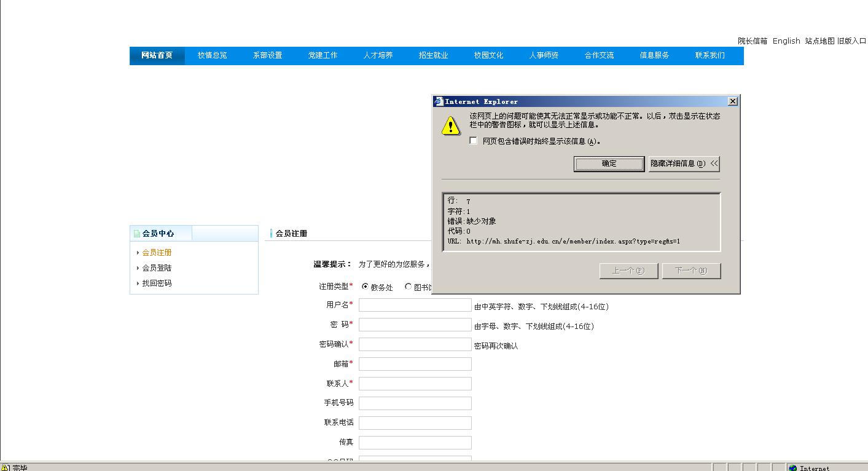Focus the 联系人 input field

click(415, 384)
